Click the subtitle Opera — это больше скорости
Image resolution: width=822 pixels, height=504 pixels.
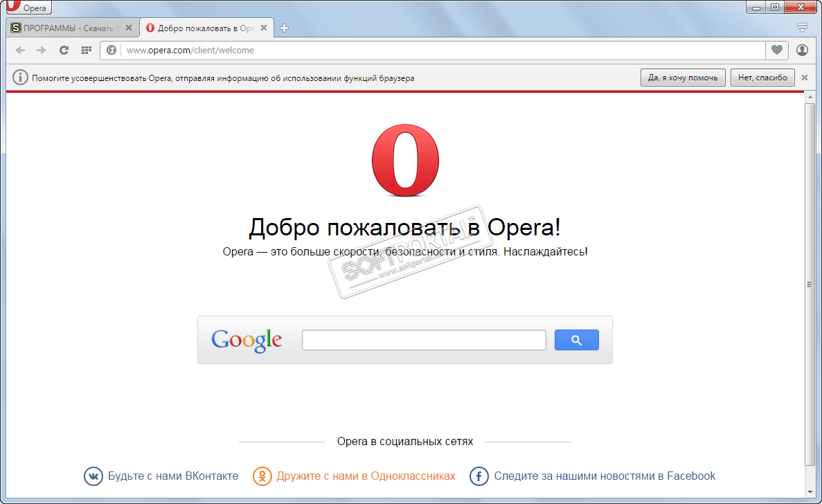point(404,252)
